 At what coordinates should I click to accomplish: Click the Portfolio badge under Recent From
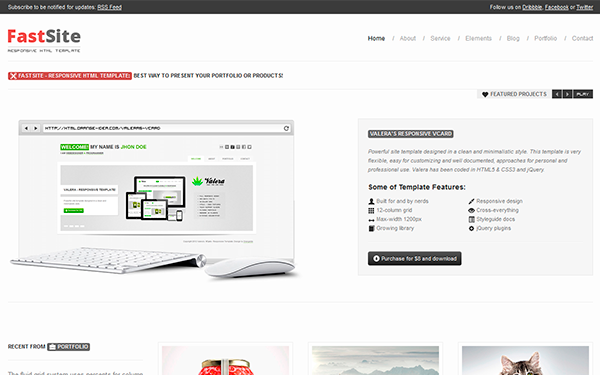click(x=68, y=347)
